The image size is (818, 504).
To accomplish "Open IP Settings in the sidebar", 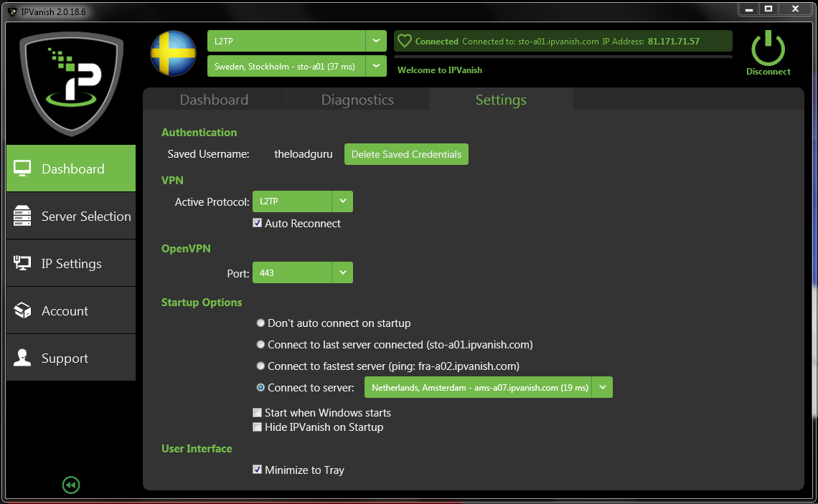I will point(71,263).
